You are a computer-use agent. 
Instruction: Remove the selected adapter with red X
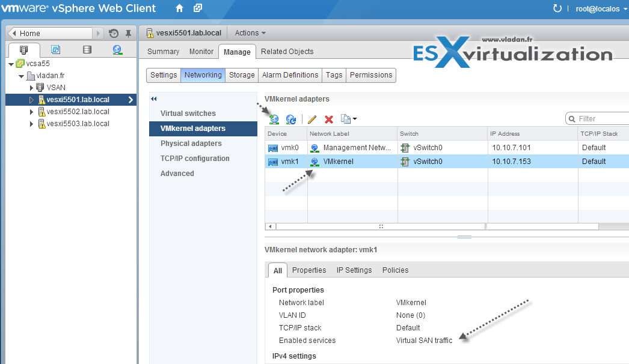point(329,119)
